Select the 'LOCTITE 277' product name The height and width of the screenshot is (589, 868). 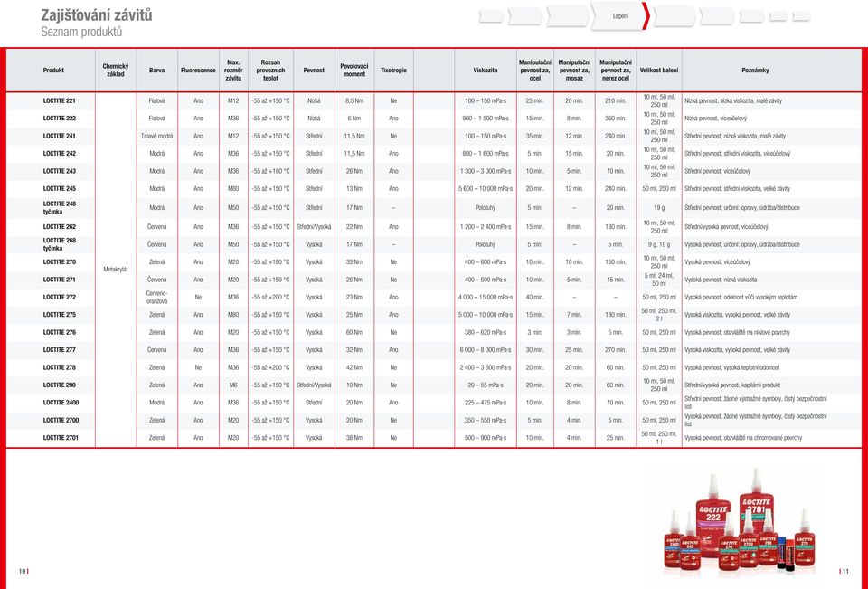[60, 349]
